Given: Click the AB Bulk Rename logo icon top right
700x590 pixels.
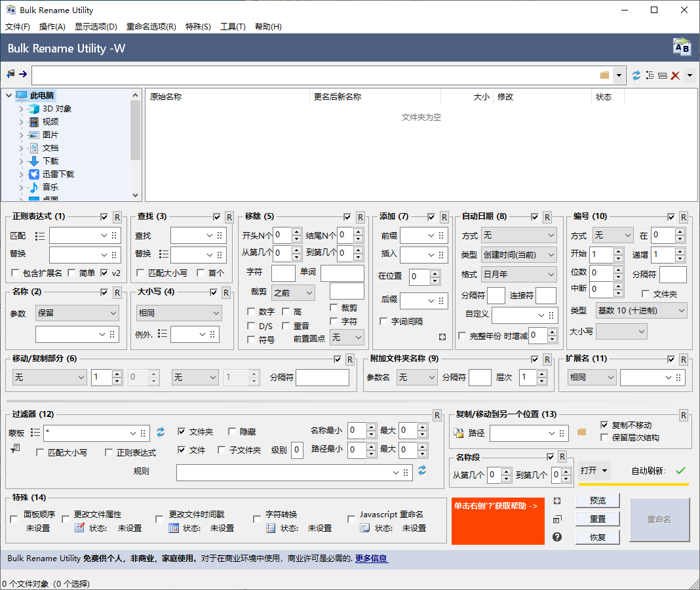Looking at the screenshot, I should click(x=682, y=47).
